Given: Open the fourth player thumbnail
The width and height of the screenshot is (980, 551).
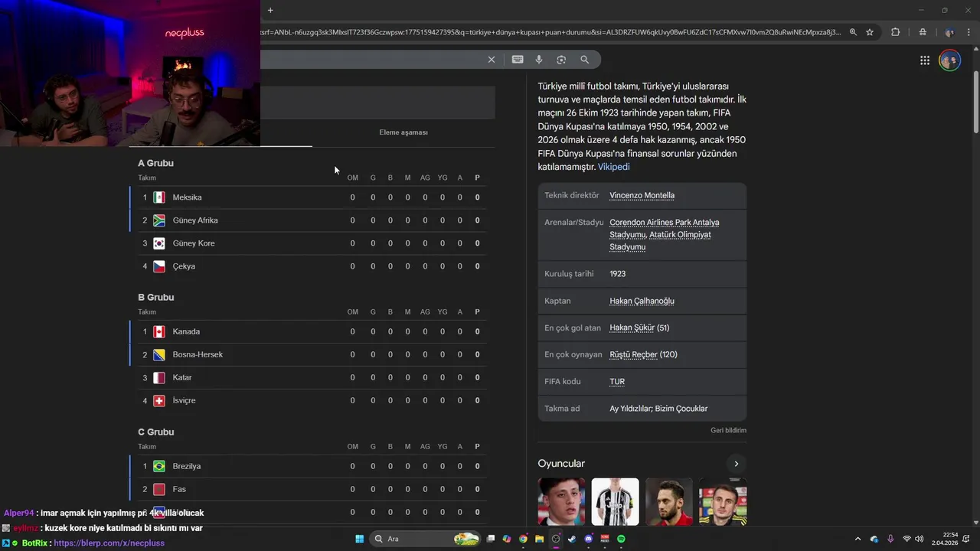Looking at the screenshot, I should coord(723,502).
